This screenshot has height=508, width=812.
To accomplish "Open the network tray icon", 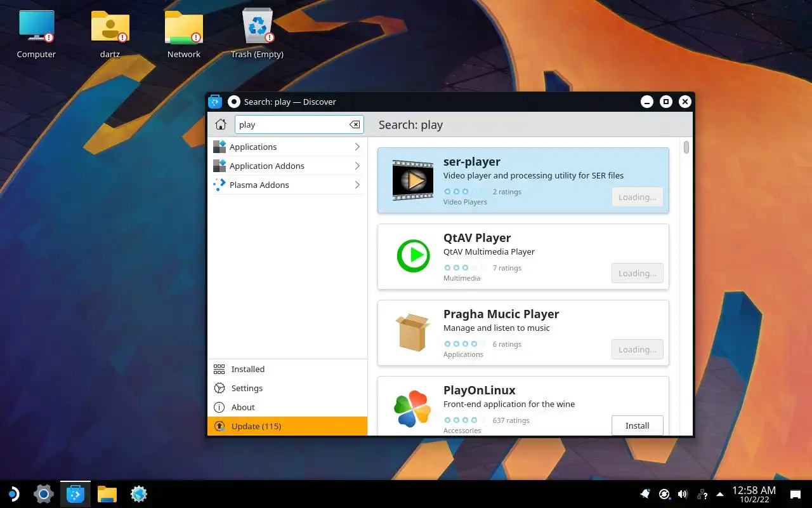I will tap(702, 494).
